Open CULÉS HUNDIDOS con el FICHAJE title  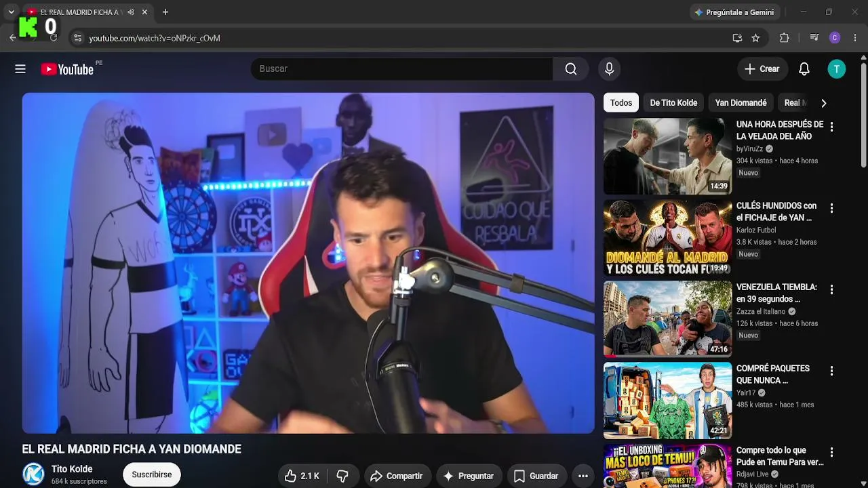click(x=776, y=211)
